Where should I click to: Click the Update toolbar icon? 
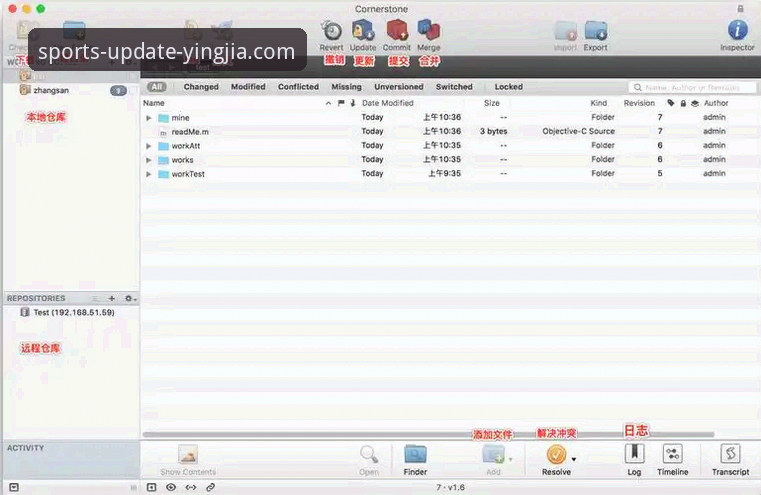coord(363,31)
